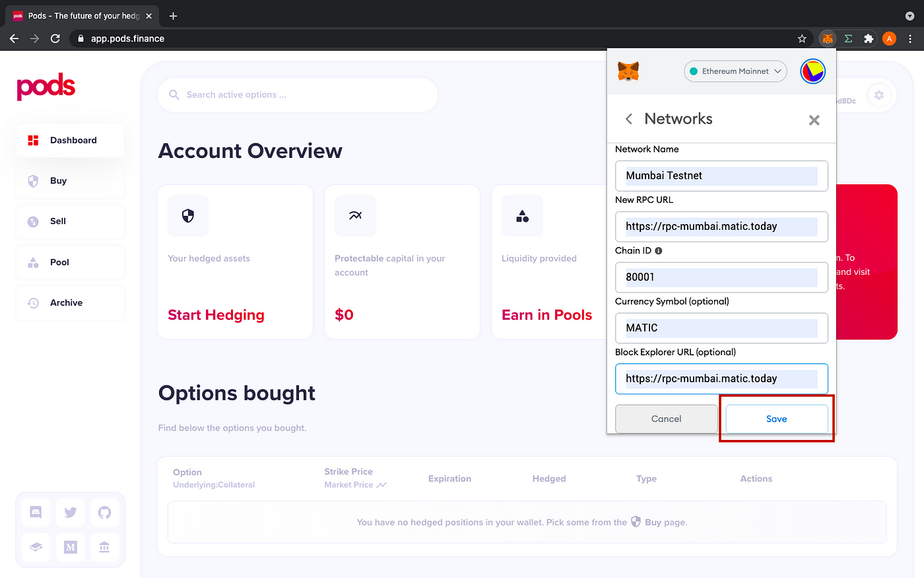Open the Twitter icon in sidebar
The height and width of the screenshot is (578, 924).
coord(71,512)
